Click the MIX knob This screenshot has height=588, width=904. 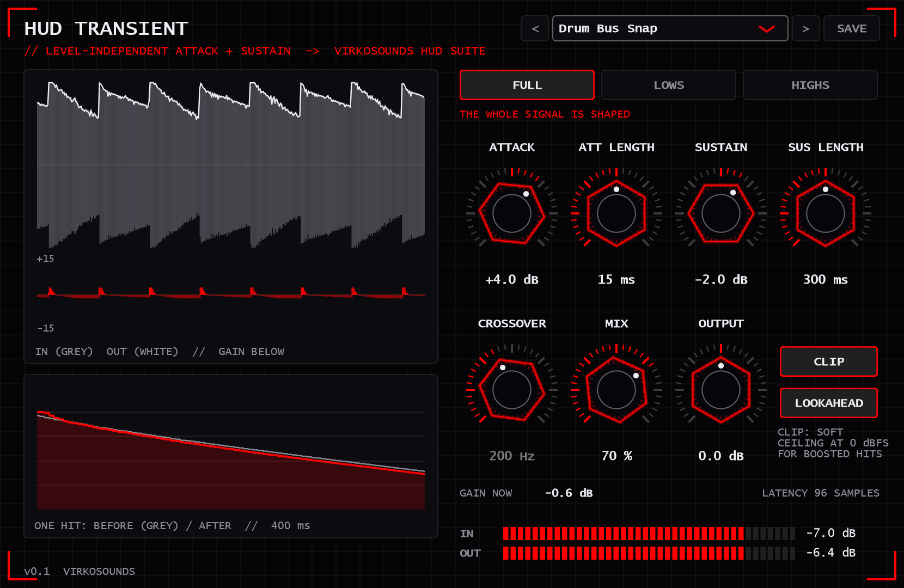tap(616, 390)
